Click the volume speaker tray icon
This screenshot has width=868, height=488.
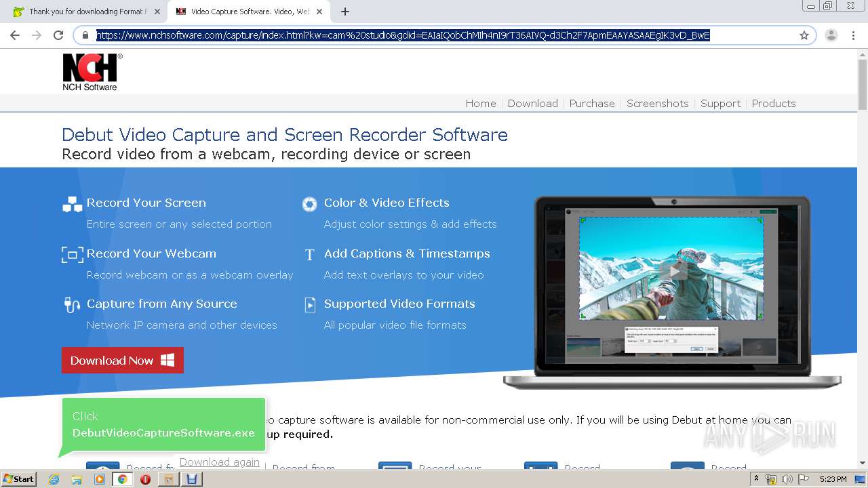tap(787, 479)
